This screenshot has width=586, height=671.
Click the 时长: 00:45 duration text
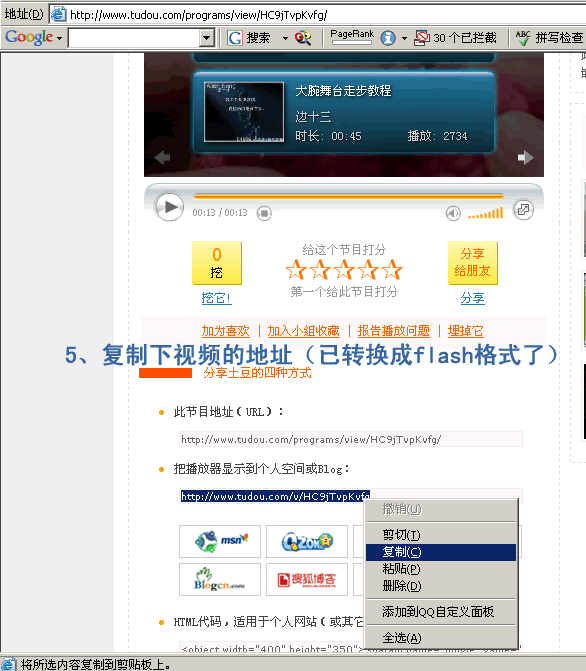click(x=328, y=136)
